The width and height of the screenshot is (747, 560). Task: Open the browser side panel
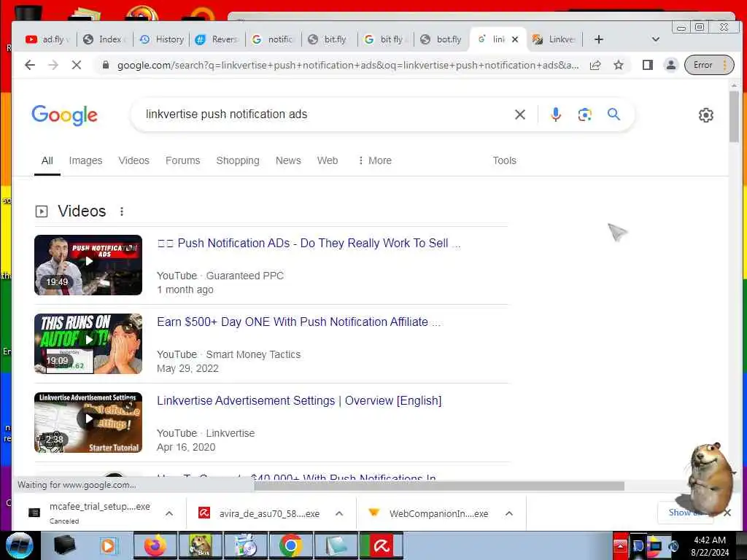click(648, 65)
